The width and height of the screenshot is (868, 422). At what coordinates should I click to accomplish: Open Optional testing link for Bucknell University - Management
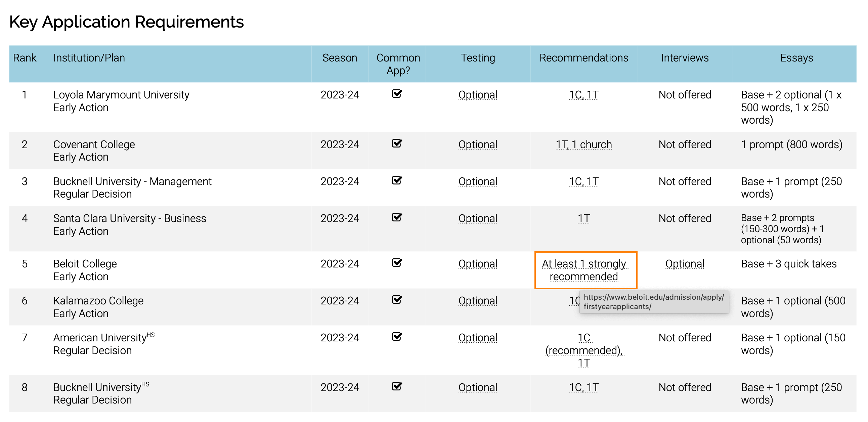point(478,181)
